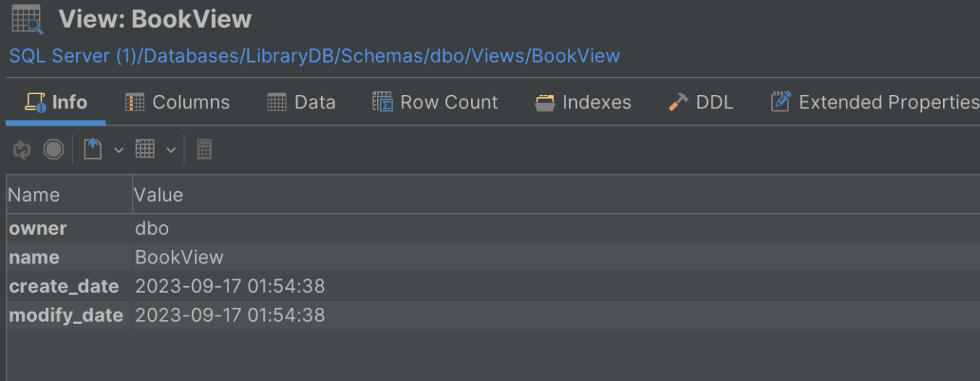Click the Info tab scroll icon

point(35,102)
